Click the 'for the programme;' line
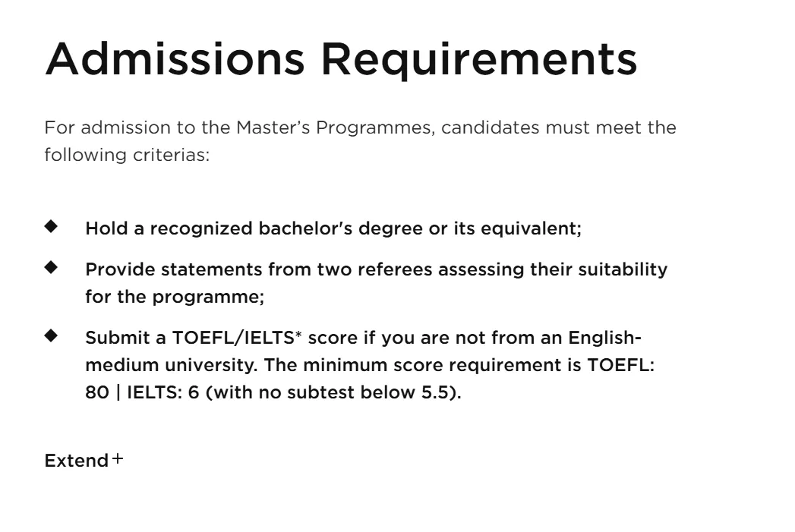Viewport: 795px width, 532px height. point(175,297)
